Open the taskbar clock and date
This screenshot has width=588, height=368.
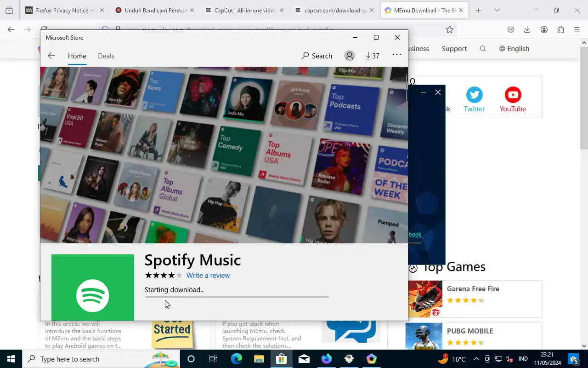point(547,359)
